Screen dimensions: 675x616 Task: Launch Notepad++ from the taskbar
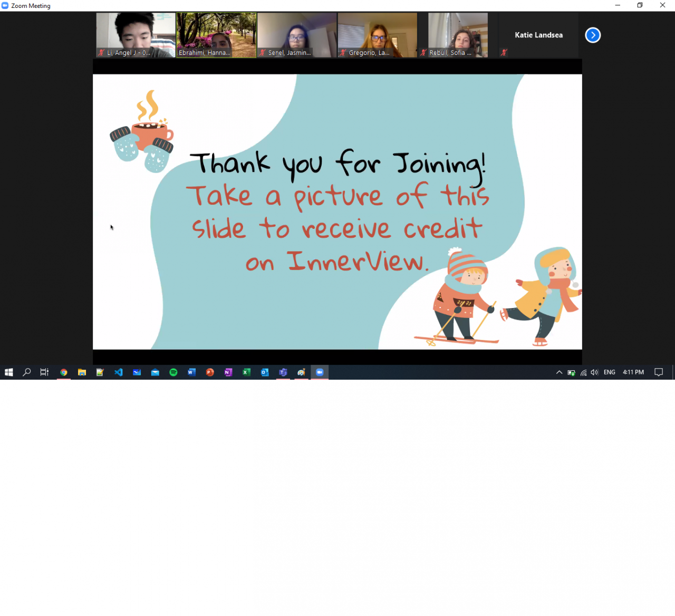[100, 372]
